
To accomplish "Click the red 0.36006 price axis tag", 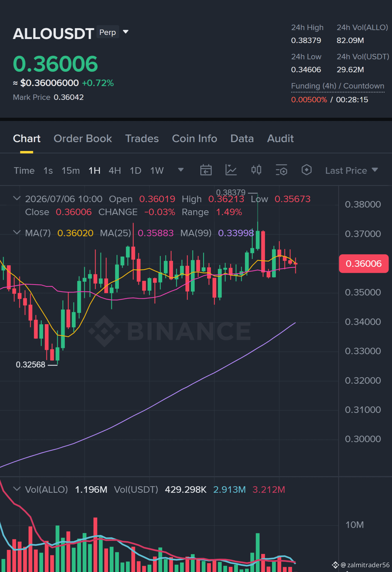I will tap(364, 264).
